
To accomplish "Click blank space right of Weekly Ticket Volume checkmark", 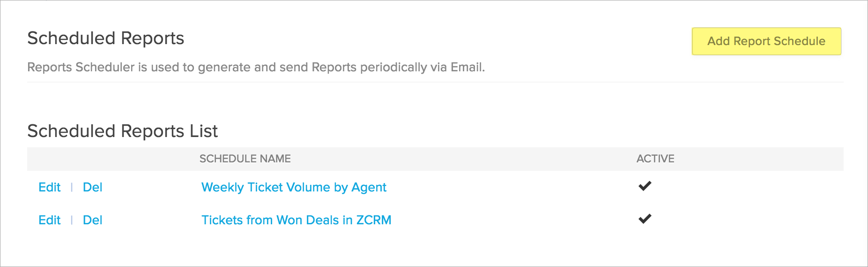I will click(x=749, y=187).
